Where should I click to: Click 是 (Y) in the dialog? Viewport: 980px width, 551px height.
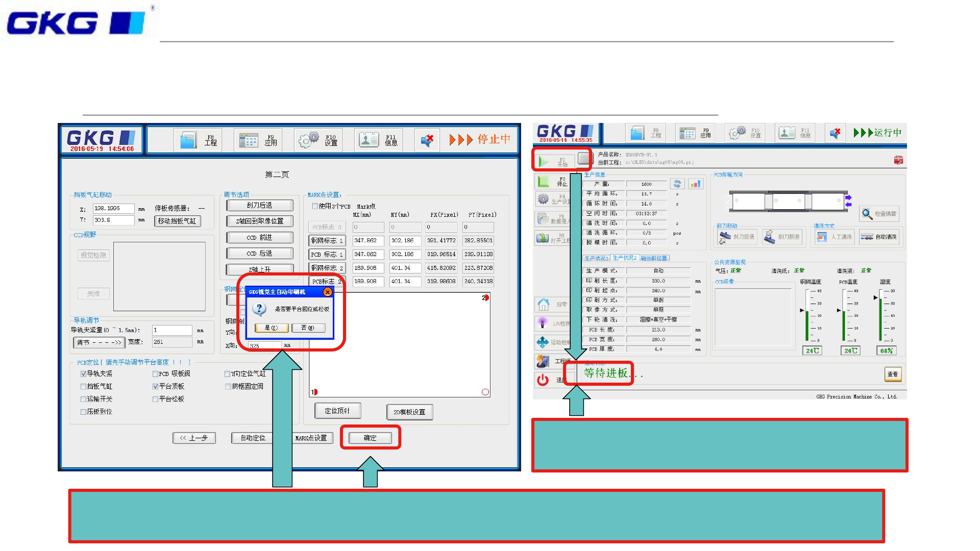pos(271,328)
